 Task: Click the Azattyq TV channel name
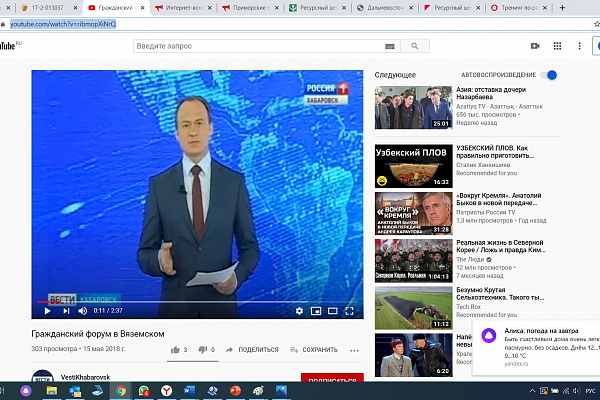[499, 106]
